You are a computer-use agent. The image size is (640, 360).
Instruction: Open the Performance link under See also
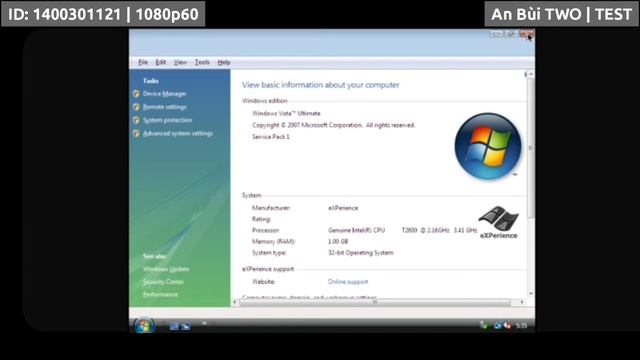pyautogui.click(x=160, y=294)
